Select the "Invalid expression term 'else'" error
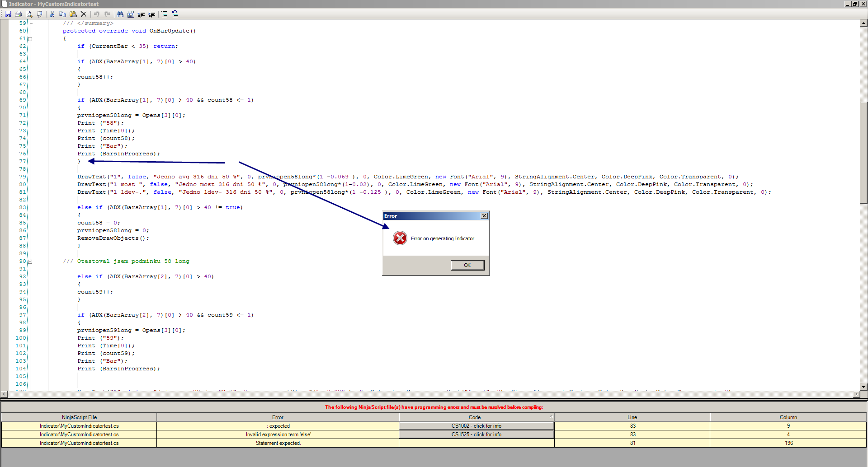This screenshot has width=868, height=467. tap(278, 434)
